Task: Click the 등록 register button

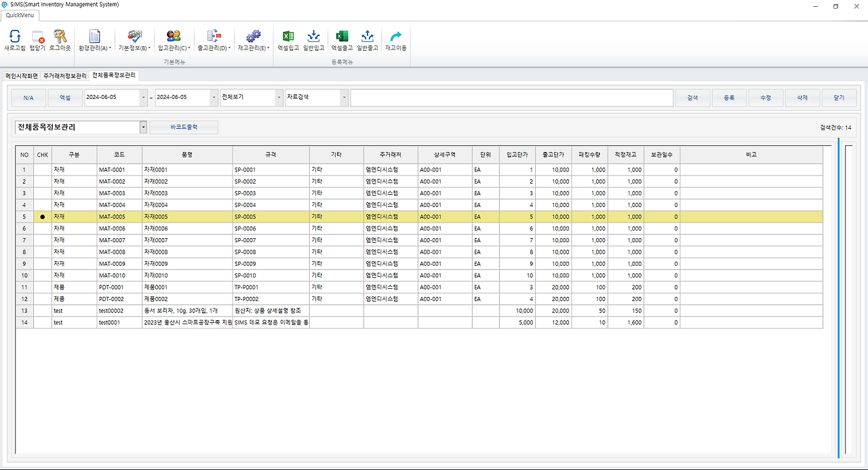Action: (x=729, y=98)
